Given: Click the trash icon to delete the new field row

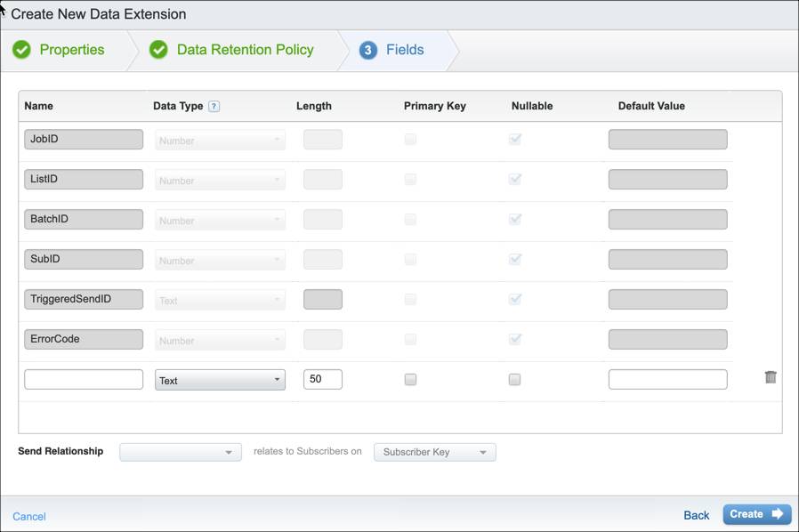Looking at the screenshot, I should pyautogui.click(x=771, y=377).
